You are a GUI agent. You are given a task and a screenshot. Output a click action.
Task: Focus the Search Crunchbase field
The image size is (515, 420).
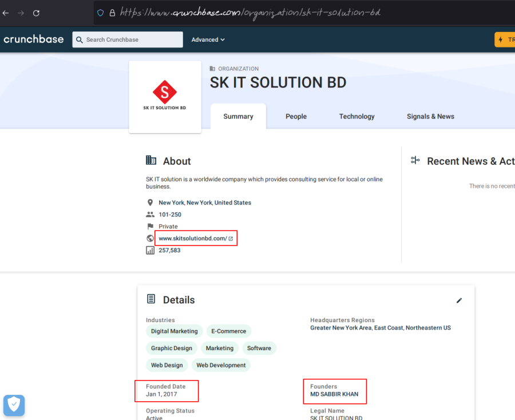(x=128, y=39)
